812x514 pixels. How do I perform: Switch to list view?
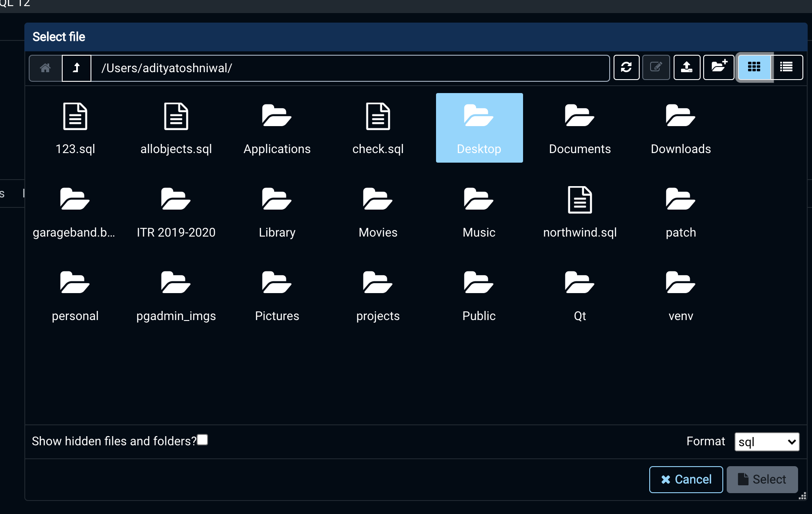click(x=786, y=67)
